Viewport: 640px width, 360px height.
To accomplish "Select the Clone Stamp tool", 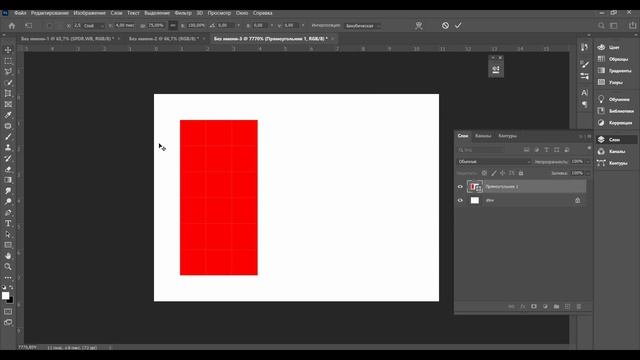I will pos(8,147).
